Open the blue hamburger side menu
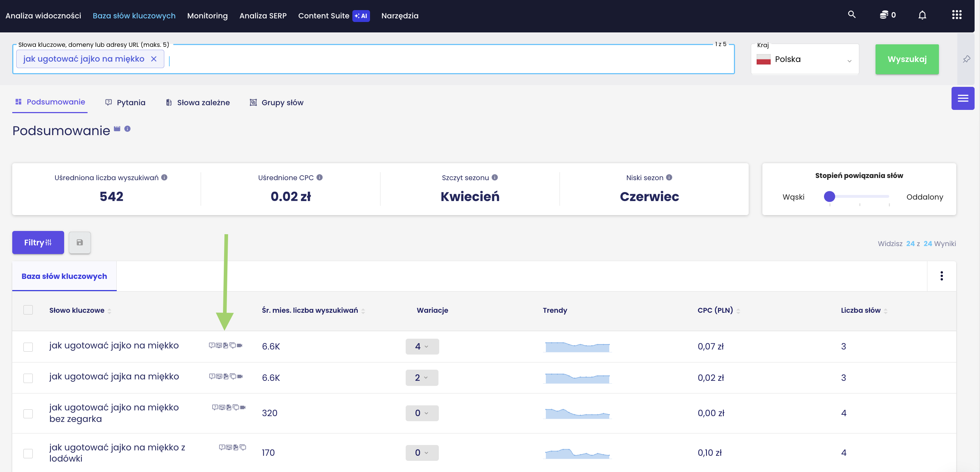 click(962, 98)
